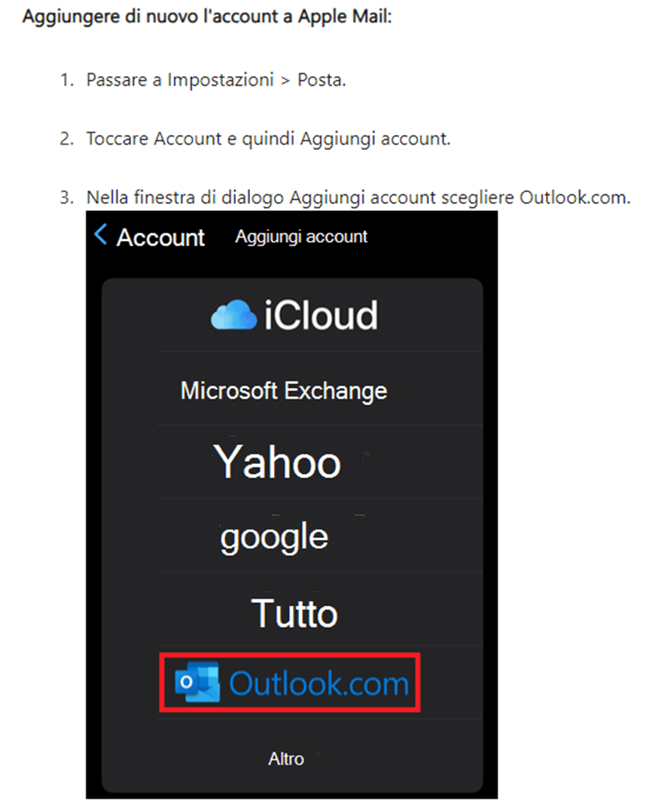Tap Outlook.com text in red box

pos(319,684)
